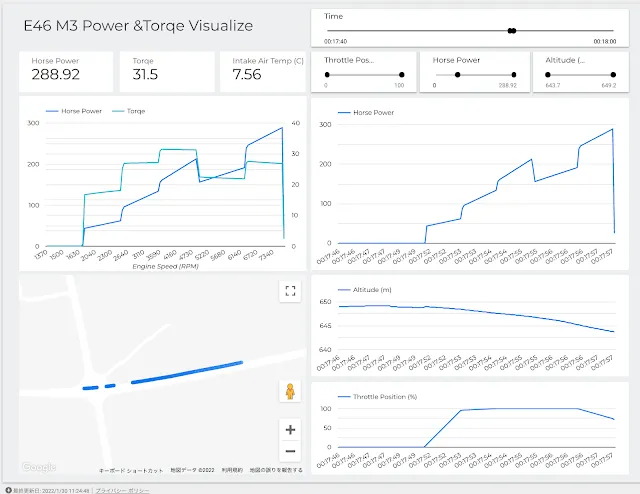Toggle the Altitude (m) legend entry
Screen dimensions: 640x494
point(365,290)
